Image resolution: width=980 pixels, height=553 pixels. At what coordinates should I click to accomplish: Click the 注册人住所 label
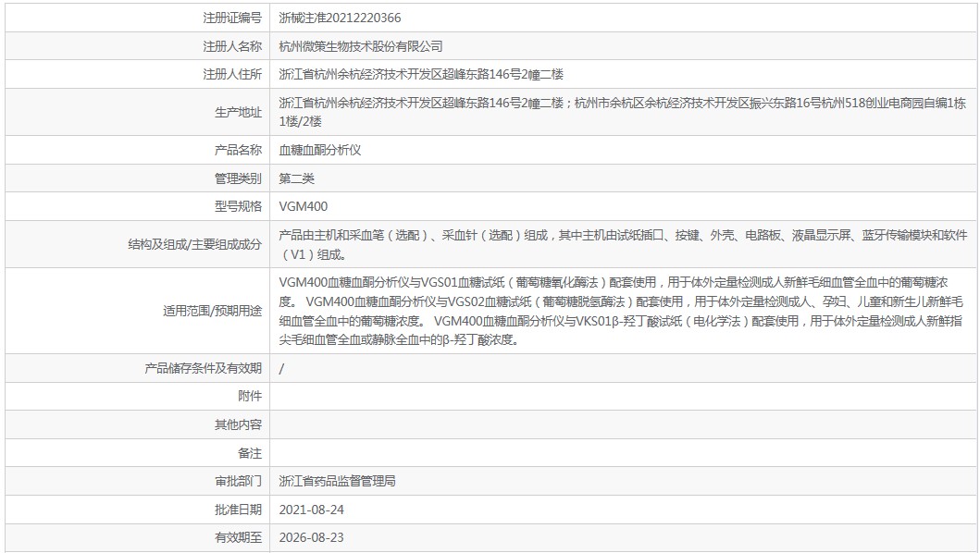[x=232, y=74]
